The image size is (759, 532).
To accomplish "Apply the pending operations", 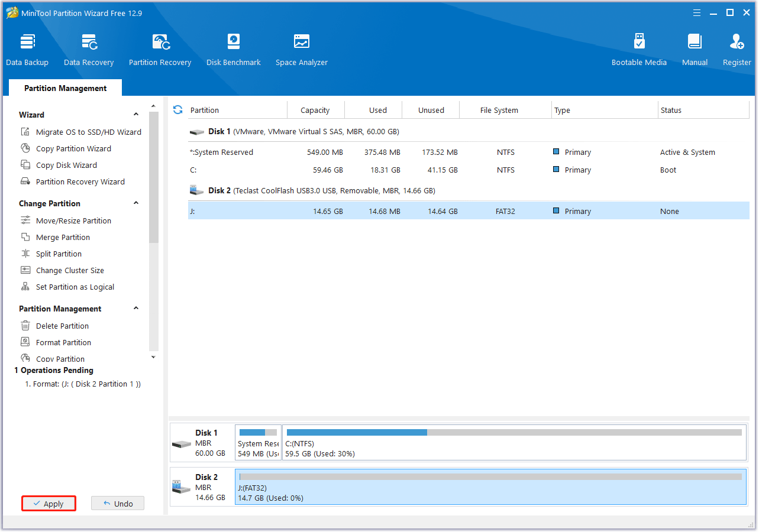I will [49, 504].
